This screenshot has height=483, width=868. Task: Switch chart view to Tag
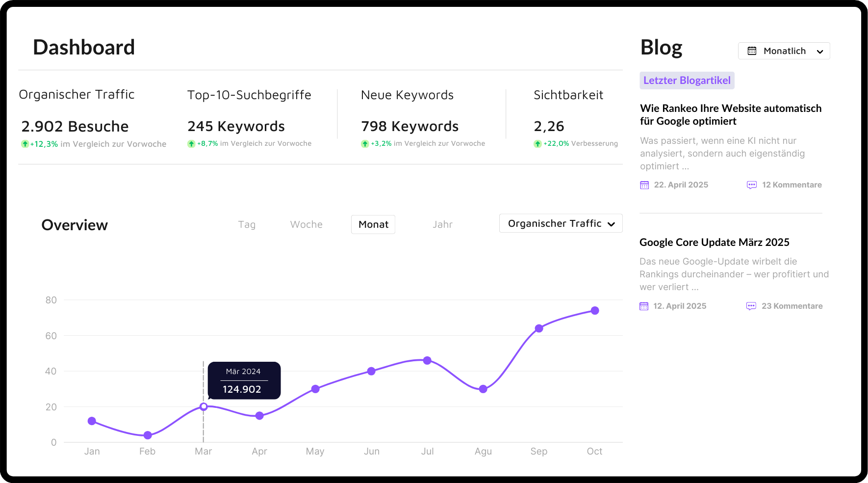(247, 224)
